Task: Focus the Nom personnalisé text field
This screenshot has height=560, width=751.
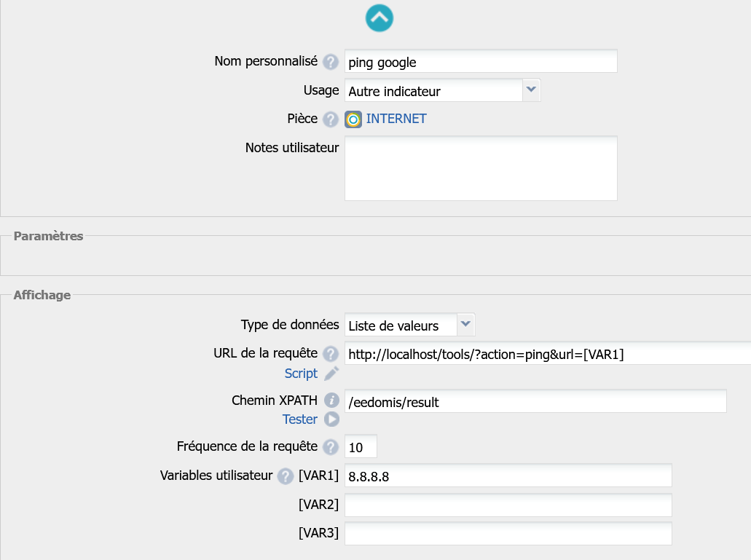Action: 481,62
